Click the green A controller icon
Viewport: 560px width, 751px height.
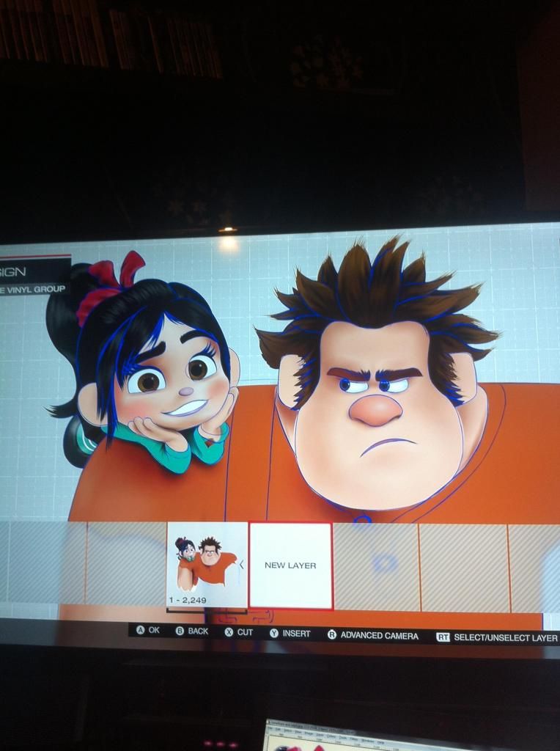(140, 630)
